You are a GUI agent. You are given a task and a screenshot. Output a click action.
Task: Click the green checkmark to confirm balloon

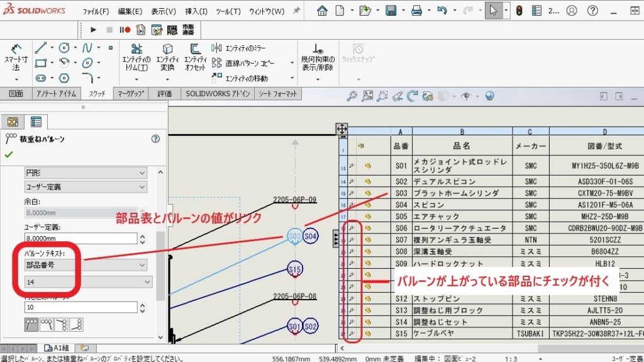(9, 154)
